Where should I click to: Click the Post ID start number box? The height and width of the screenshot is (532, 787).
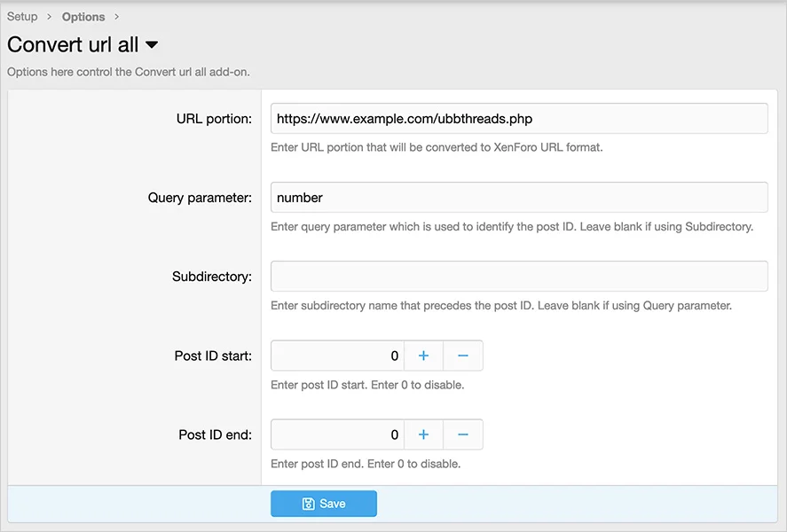click(337, 356)
